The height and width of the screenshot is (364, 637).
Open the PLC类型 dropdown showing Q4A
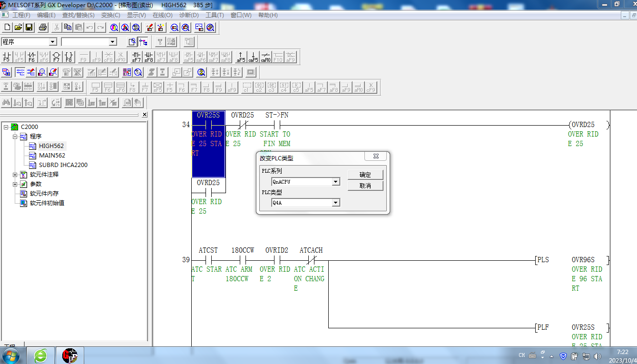point(336,203)
